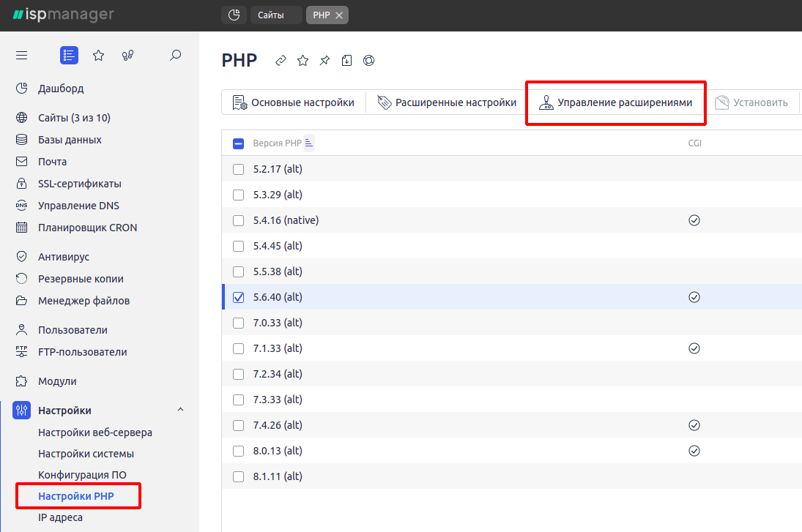Check the 5.4.45 (alt) checkbox
This screenshot has width=802, height=532.
pos(238,246)
